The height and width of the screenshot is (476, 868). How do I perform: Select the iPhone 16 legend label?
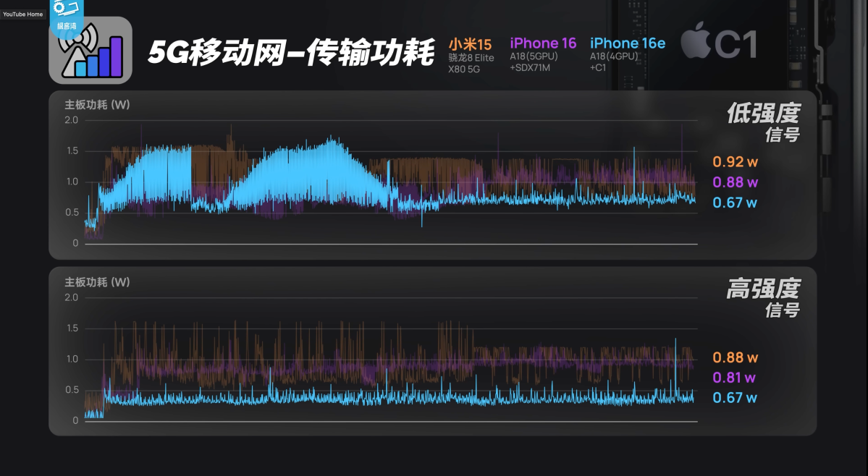point(543,43)
